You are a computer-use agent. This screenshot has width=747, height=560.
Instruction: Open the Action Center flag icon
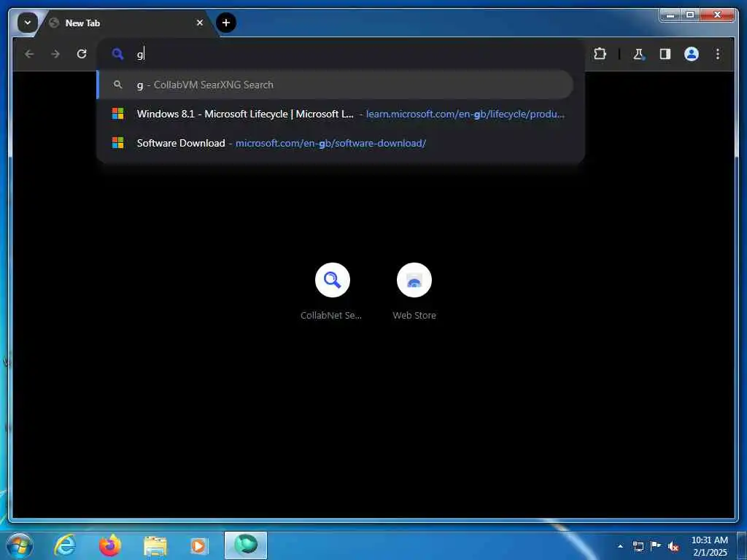656,546
